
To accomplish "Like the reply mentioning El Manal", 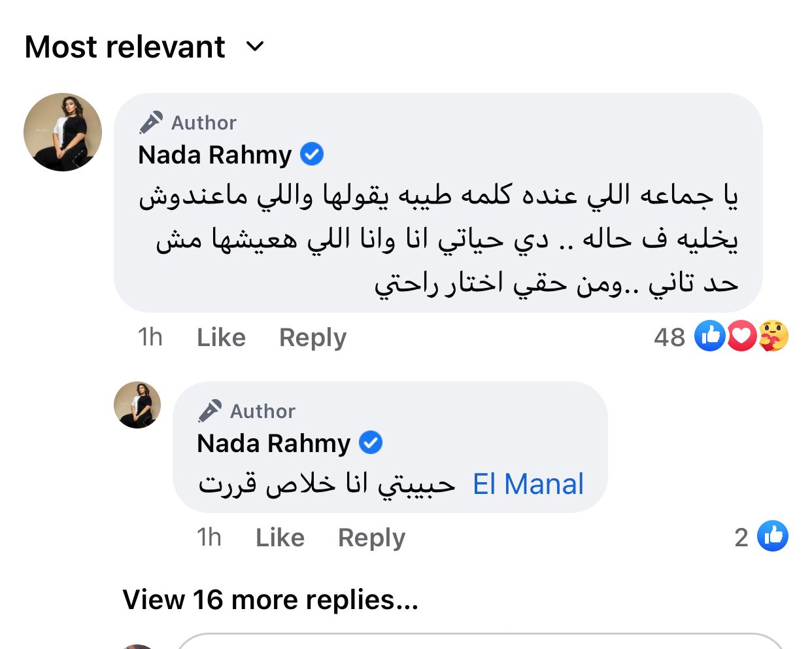I will point(280,538).
